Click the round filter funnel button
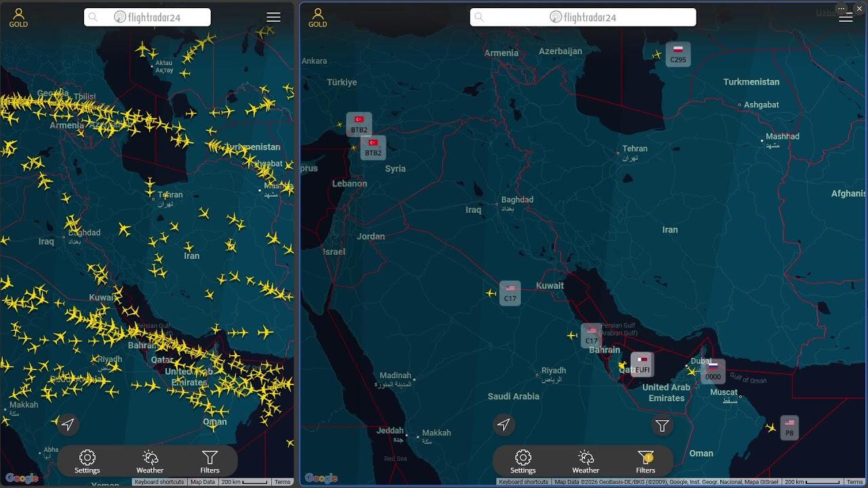This screenshot has height=488, width=868. coord(662,426)
